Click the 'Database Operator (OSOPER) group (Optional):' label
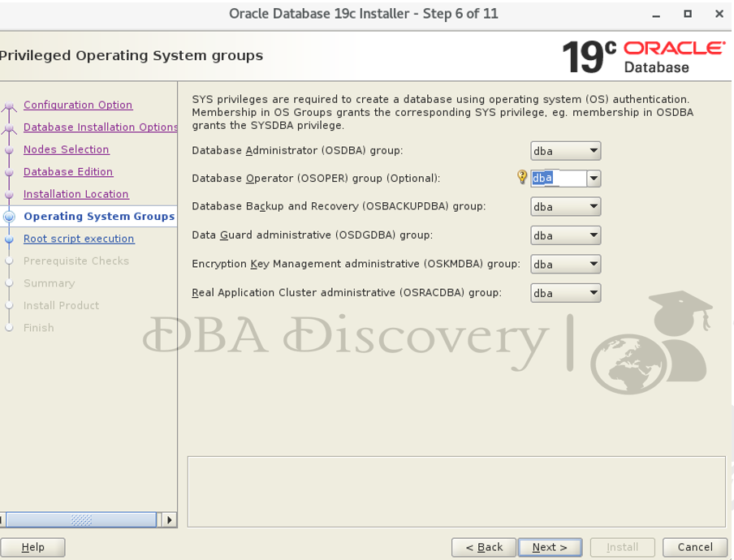This screenshot has width=734, height=560. point(316,179)
